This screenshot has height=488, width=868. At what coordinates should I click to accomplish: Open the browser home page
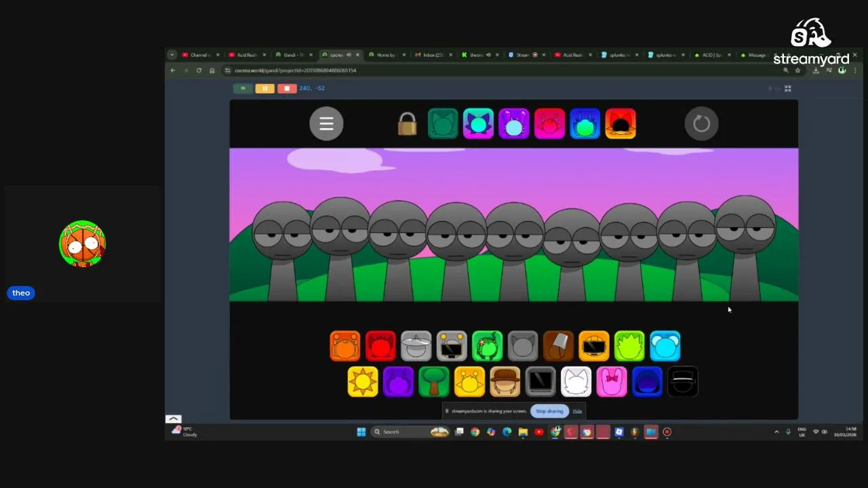212,70
